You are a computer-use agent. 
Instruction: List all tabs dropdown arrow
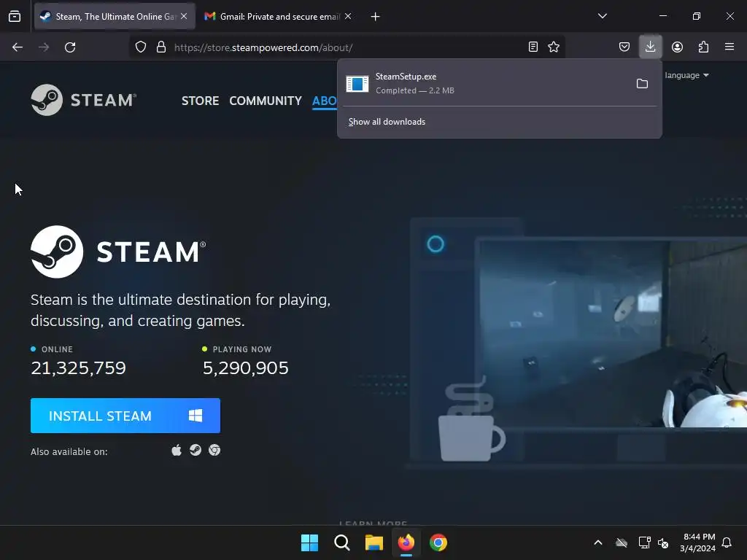(603, 16)
